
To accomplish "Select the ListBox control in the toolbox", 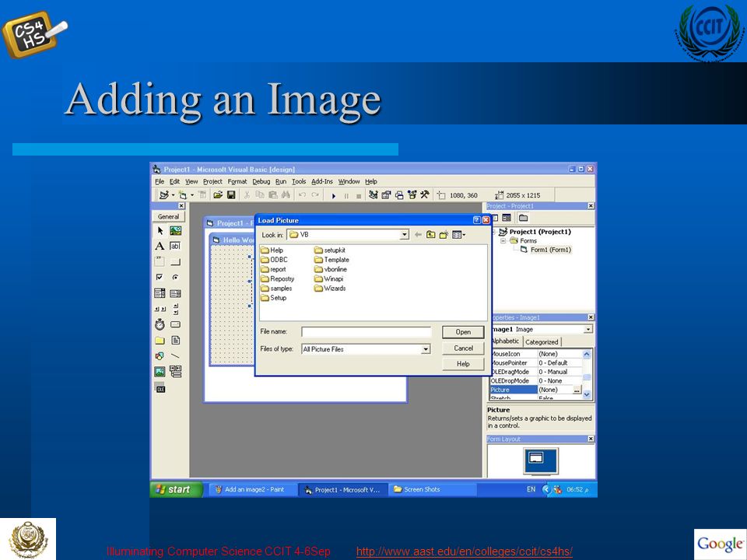I will click(x=176, y=293).
